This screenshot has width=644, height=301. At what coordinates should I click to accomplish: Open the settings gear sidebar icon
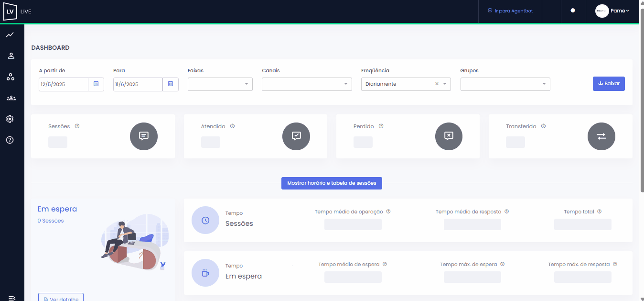point(10,119)
